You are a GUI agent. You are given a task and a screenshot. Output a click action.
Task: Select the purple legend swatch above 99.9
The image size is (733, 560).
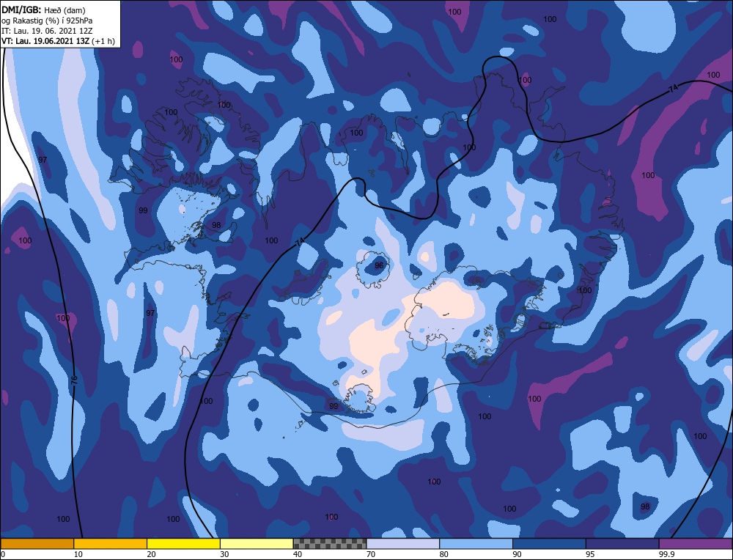coord(696,544)
